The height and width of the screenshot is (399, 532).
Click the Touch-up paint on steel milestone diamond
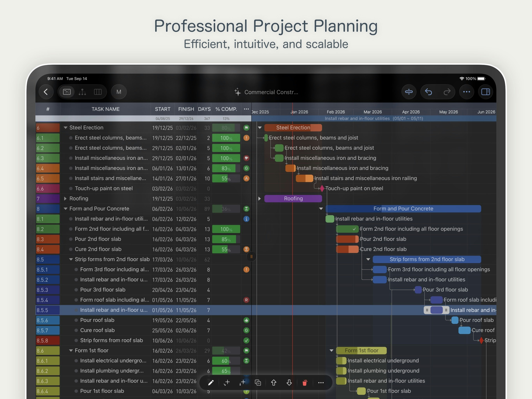pyautogui.click(x=322, y=188)
